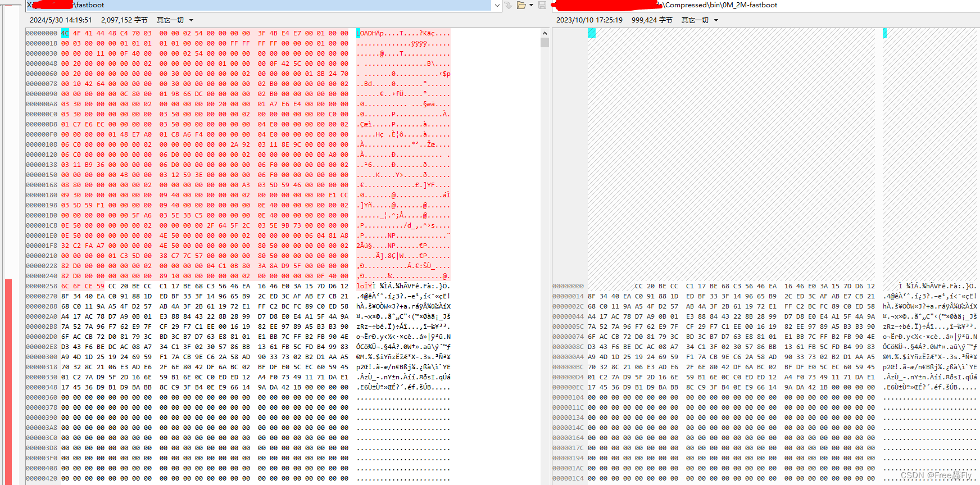Click offset 00000138 in the left pane

pyautogui.click(x=42, y=165)
